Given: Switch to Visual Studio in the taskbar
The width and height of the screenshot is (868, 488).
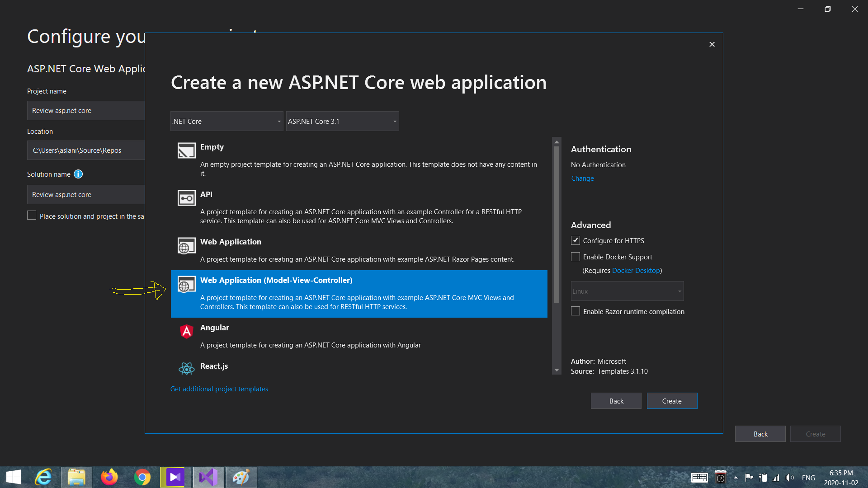Looking at the screenshot, I should [208, 477].
